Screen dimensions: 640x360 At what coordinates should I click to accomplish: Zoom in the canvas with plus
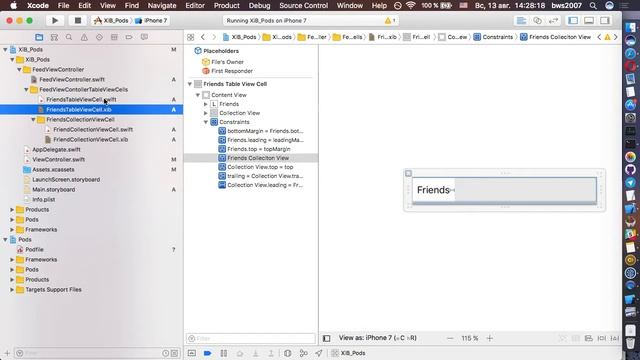click(490, 338)
